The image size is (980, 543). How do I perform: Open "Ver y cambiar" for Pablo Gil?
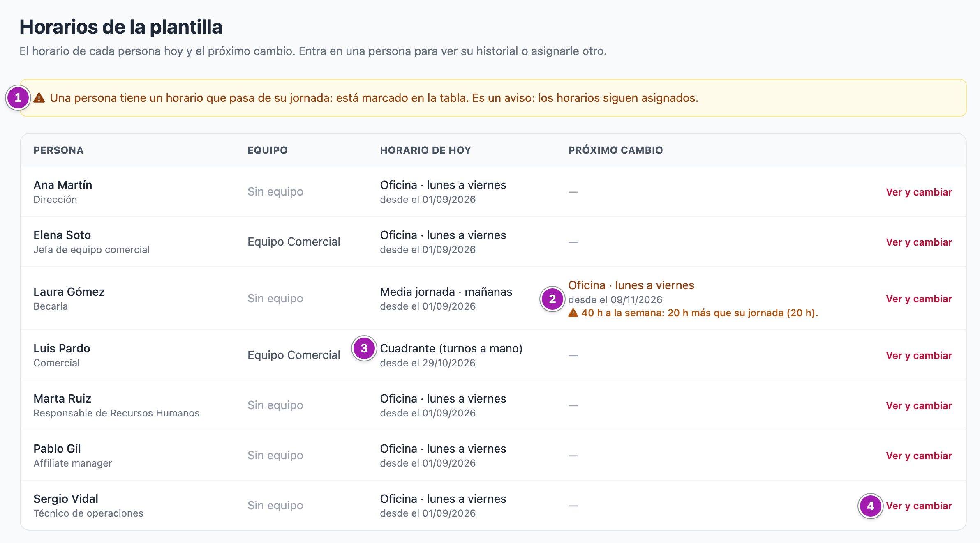[919, 456]
